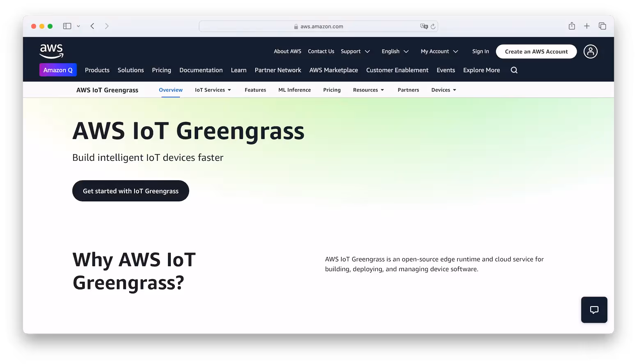Open the user profile icon
Screen dimensions: 637x364
click(590, 51)
